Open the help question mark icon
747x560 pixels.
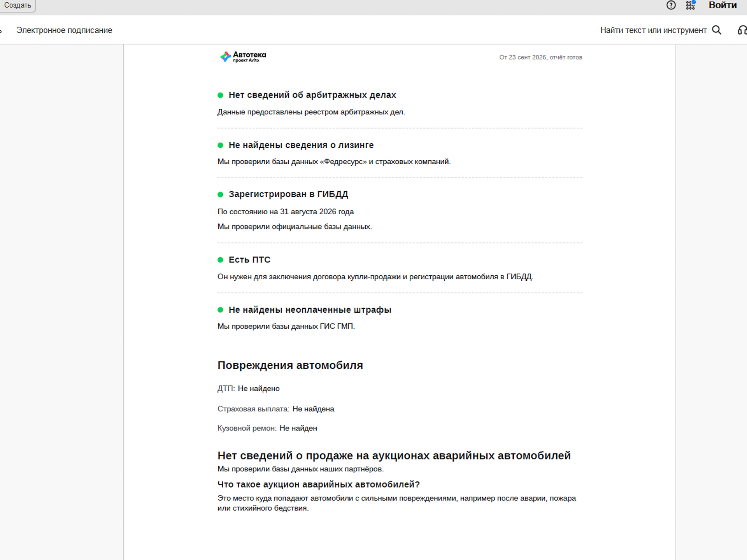[671, 5]
